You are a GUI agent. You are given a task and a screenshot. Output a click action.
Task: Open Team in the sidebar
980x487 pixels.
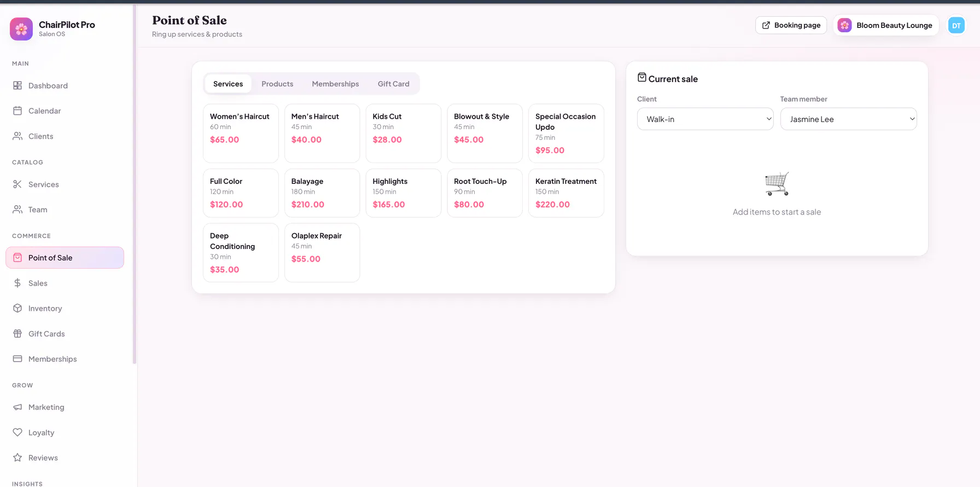(x=65, y=210)
